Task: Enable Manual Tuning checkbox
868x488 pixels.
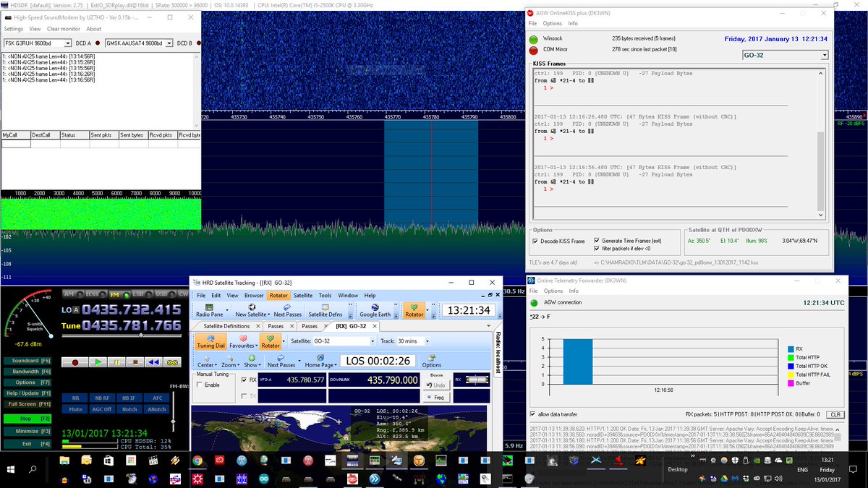Action: [x=200, y=385]
